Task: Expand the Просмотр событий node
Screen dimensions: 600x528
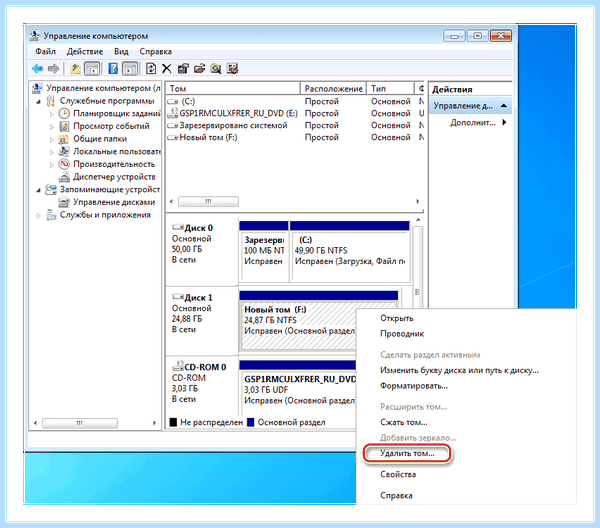Action: coord(52,127)
